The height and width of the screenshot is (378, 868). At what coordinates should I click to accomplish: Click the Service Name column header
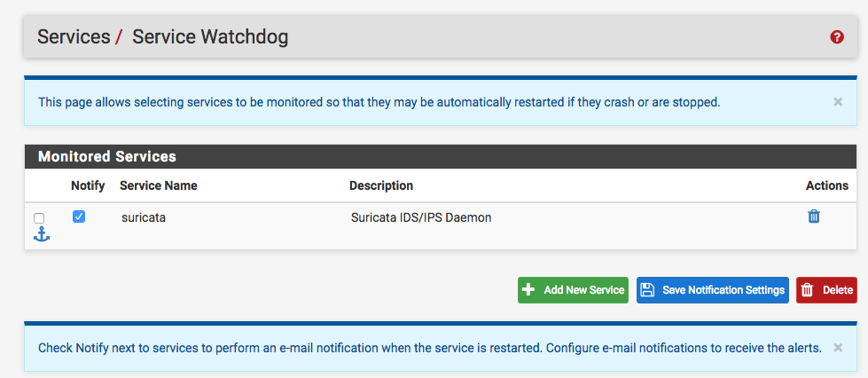tap(159, 185)
